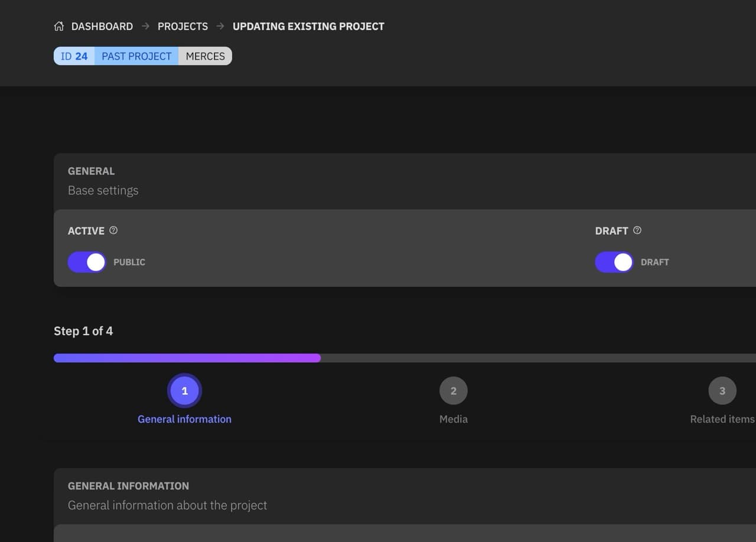Click the home icon in the breadcrumb
The image size is (756, 542).
coord(58,26)
